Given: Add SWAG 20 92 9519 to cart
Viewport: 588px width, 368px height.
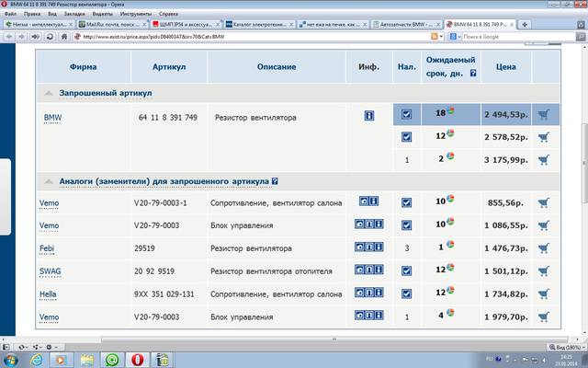Looking at the screenshot, I should [x=544, y=271].
